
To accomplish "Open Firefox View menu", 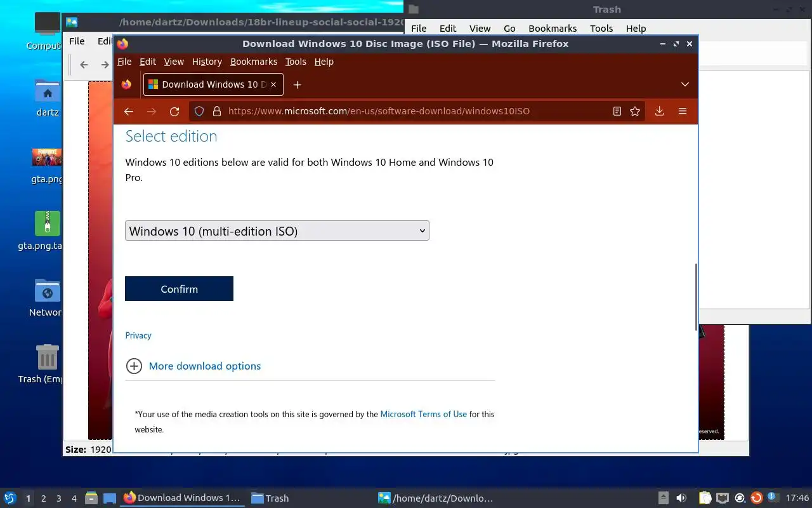I will click(x=174, y=62).
